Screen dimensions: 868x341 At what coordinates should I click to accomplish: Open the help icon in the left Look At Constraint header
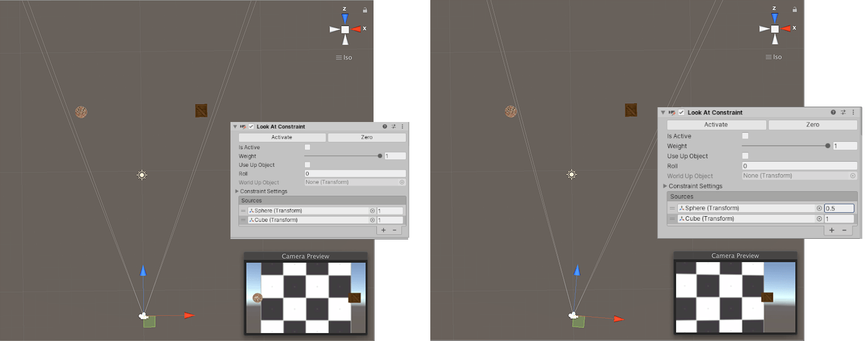click(x=385, y=127)
